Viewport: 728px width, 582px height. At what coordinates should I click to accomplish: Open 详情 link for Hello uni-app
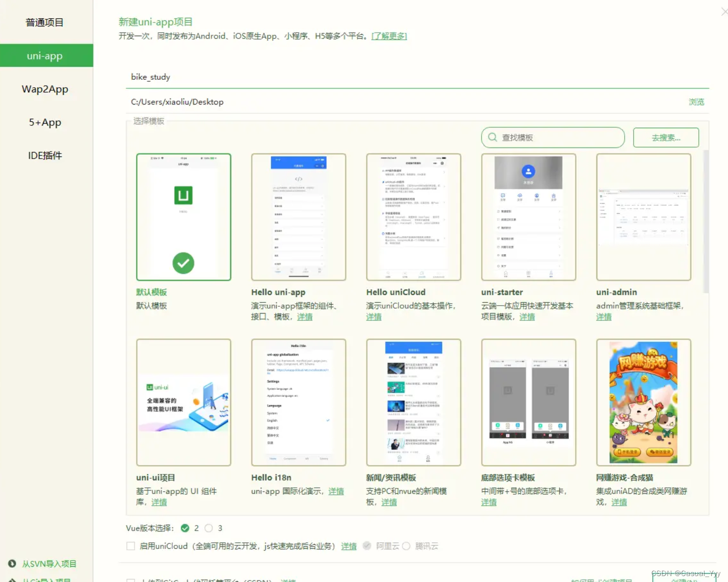pos(305,317)
